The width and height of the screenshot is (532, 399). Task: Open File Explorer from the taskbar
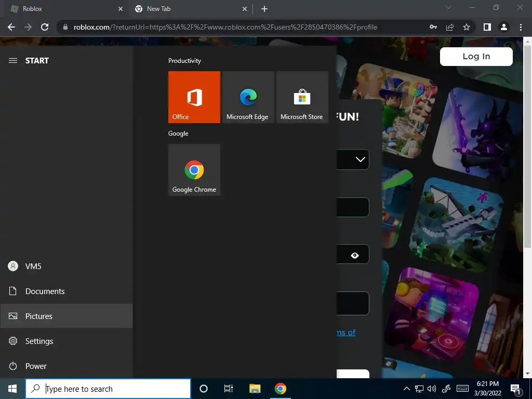pyautogui.click(x=255, y=389)
